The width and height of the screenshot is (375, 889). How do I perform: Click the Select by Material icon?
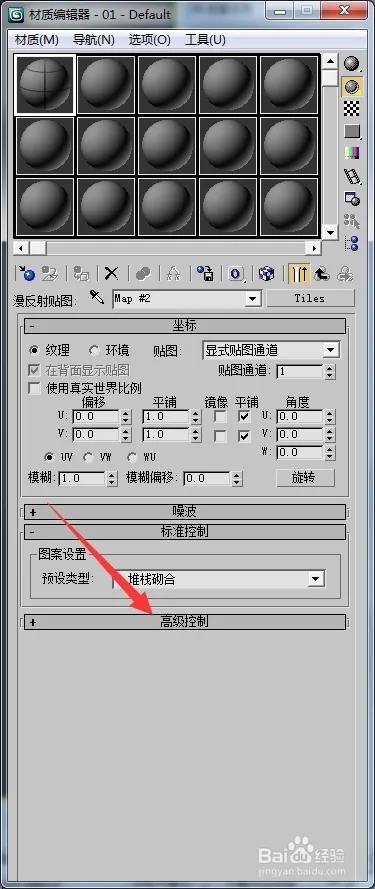(352, 221)
